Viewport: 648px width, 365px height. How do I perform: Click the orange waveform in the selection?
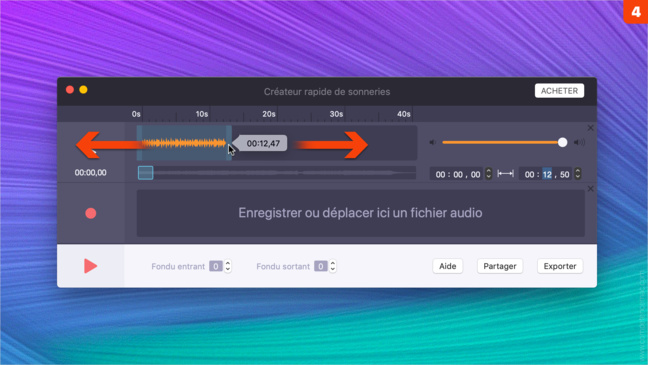pos(184,143)
